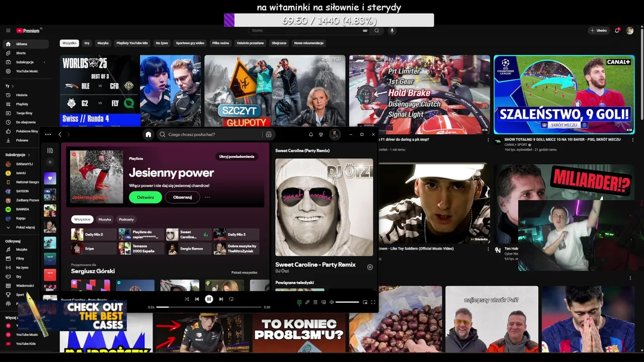Toggle repeat in Spotify player
Screen dimensions: 644x362
coord(231,299)
